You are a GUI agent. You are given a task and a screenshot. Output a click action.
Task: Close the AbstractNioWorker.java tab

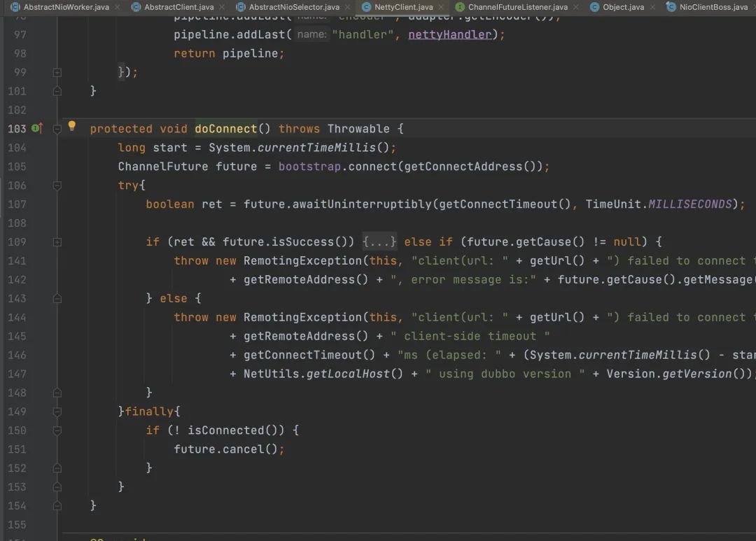117,7
